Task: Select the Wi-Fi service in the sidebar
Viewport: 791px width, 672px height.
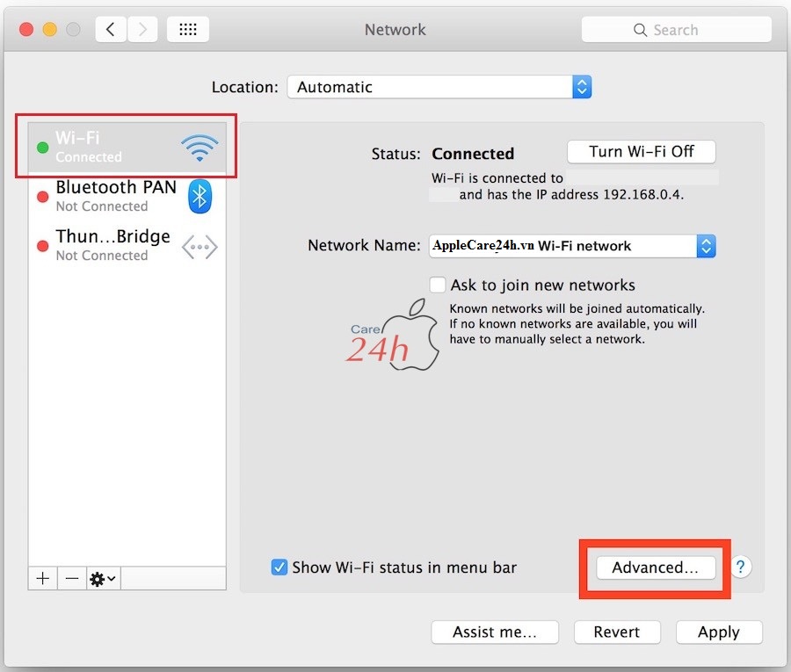Action: pos(127,148)
